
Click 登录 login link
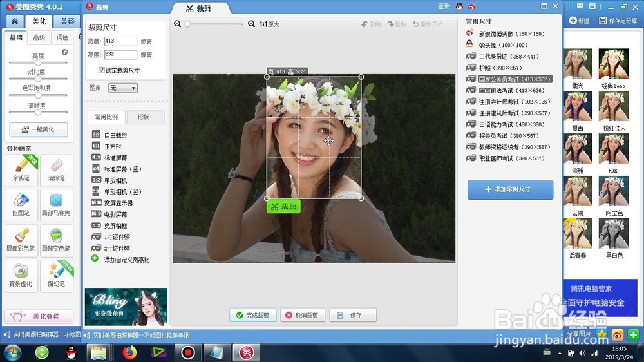[444, 6]
